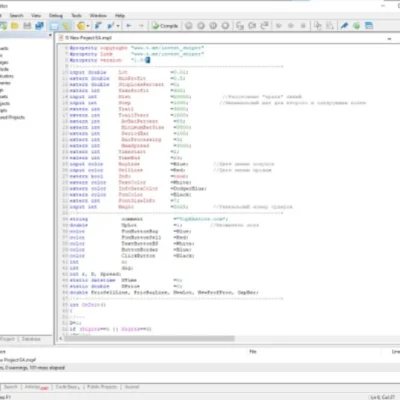Click code line 52 with 'if' statement
The height and width of the screenshot is (400, 400).
click(x=110, y=329)
